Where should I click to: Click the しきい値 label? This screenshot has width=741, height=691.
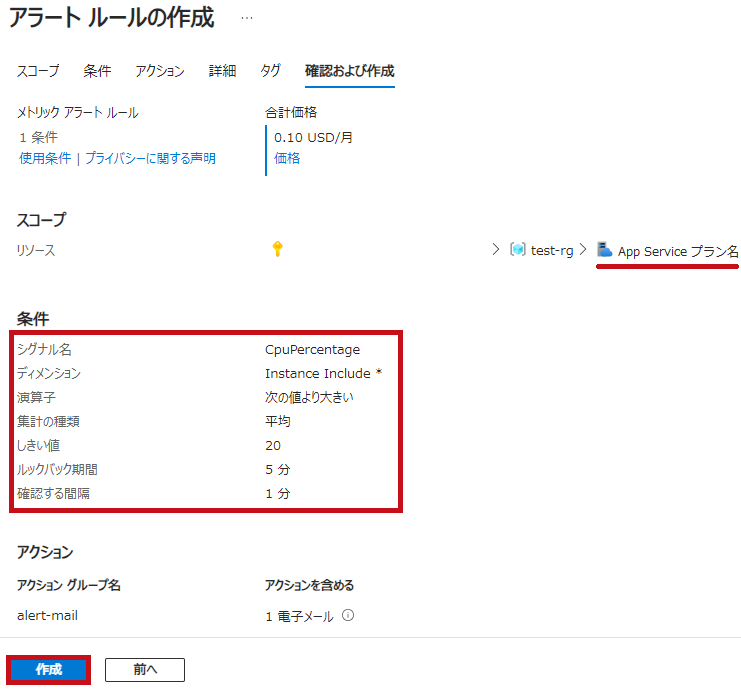[38, 445]
